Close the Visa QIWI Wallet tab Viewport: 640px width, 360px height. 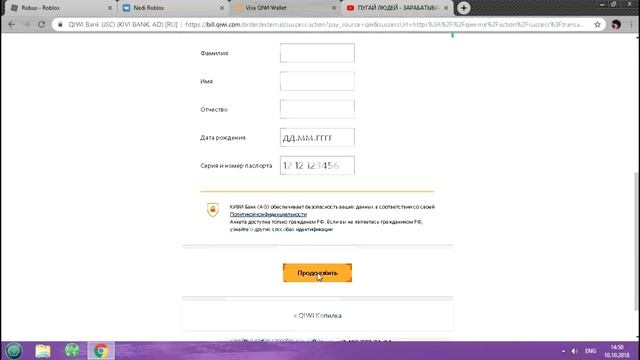coord(334,8)
